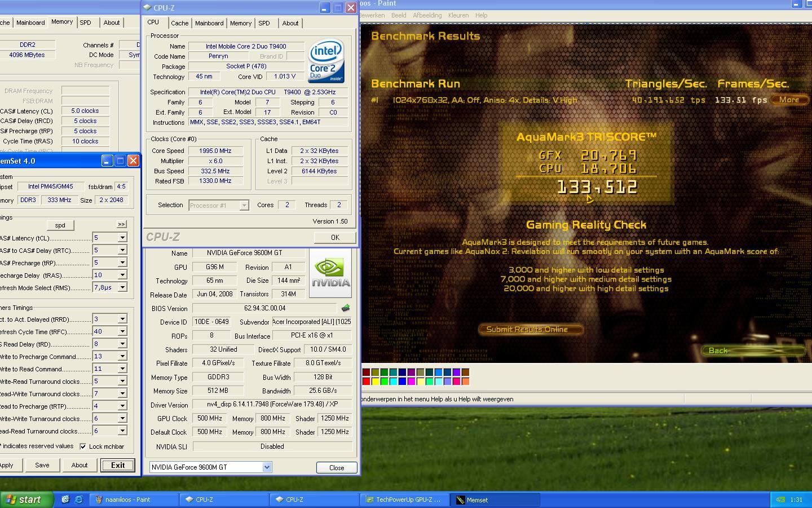The width and height of the screenshot is (812, 508).
Task: Click the Intel Core 2 Duo logo
Action: click(326, 61)
